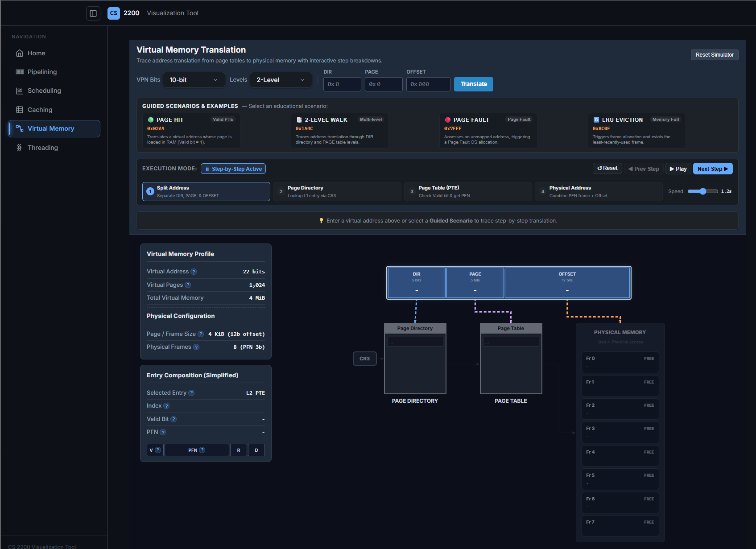
Task: Open help icon beside Physical Frames
Action: pyautogui.click(x=196, y=347)
